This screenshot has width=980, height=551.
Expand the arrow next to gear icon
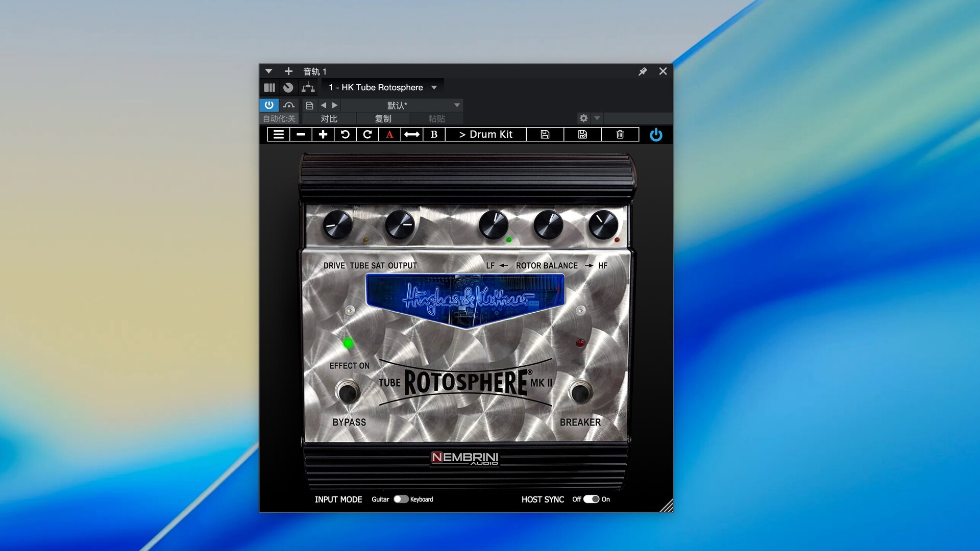[x=597, y=118]
